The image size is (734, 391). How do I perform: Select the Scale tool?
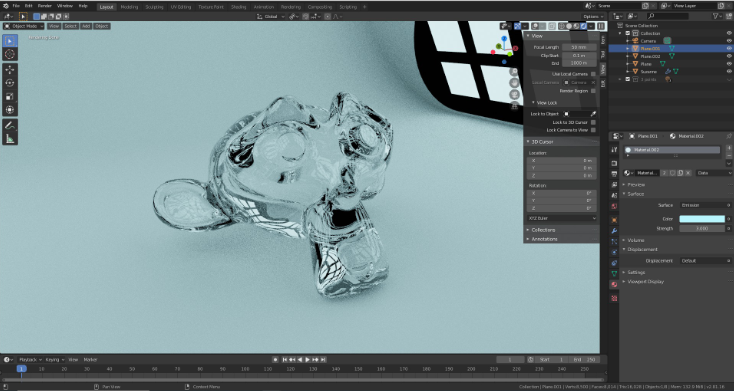click(x=10, y=96)
